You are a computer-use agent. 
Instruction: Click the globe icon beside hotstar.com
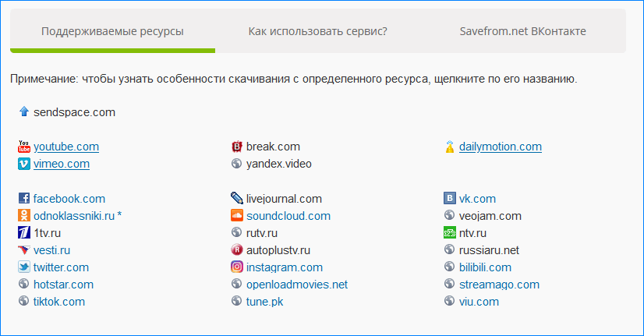click(x=24, y=284)
